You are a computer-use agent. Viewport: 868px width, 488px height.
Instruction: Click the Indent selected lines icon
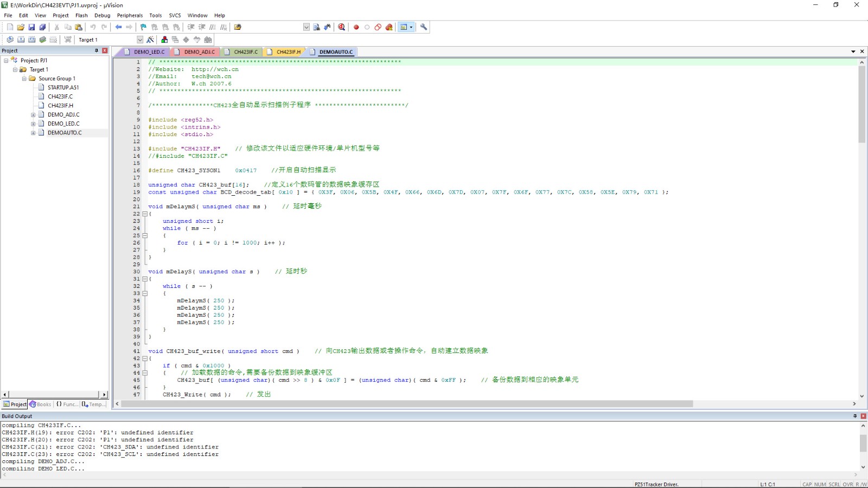click(191, 27)
